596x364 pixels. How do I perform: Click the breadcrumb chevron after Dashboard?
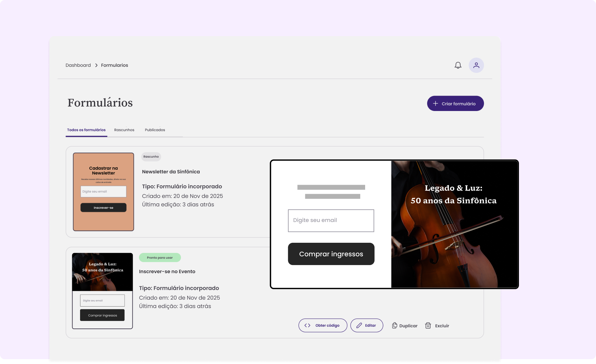(x=96, y=65)
